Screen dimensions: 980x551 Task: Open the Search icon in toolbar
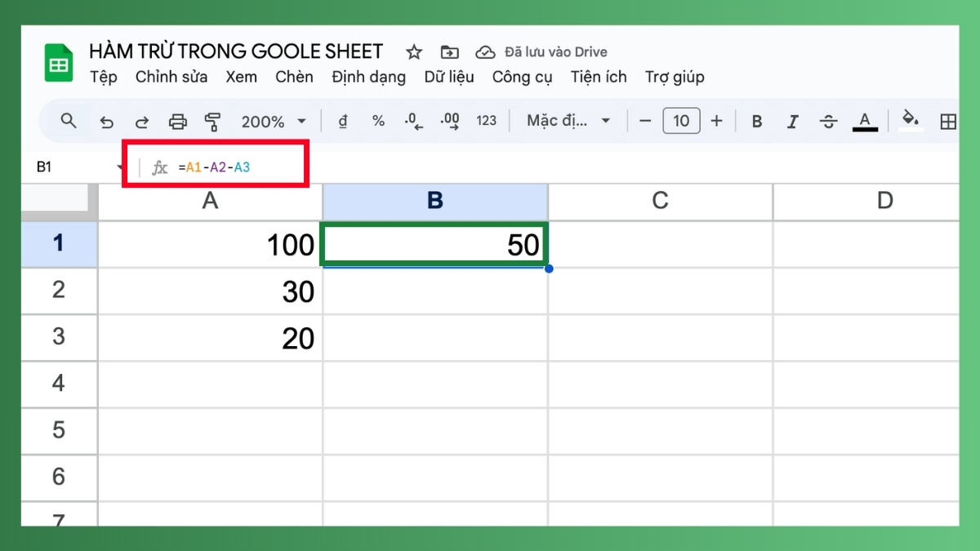click(69, 121)
